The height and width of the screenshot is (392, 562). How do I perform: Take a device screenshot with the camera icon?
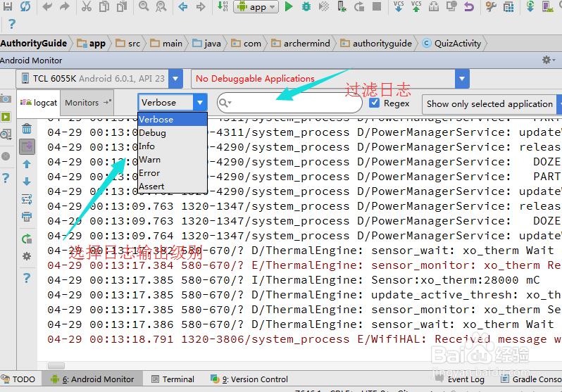(x=6, y=99)
